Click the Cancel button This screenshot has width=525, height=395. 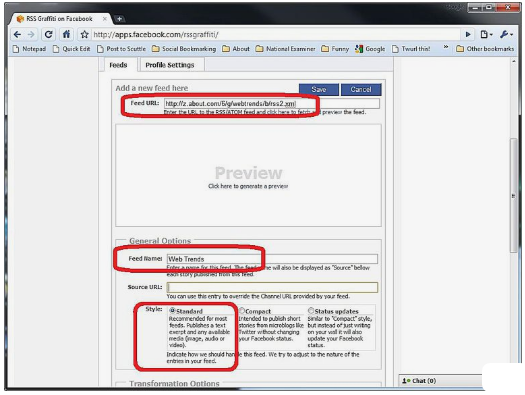point(361,89)
